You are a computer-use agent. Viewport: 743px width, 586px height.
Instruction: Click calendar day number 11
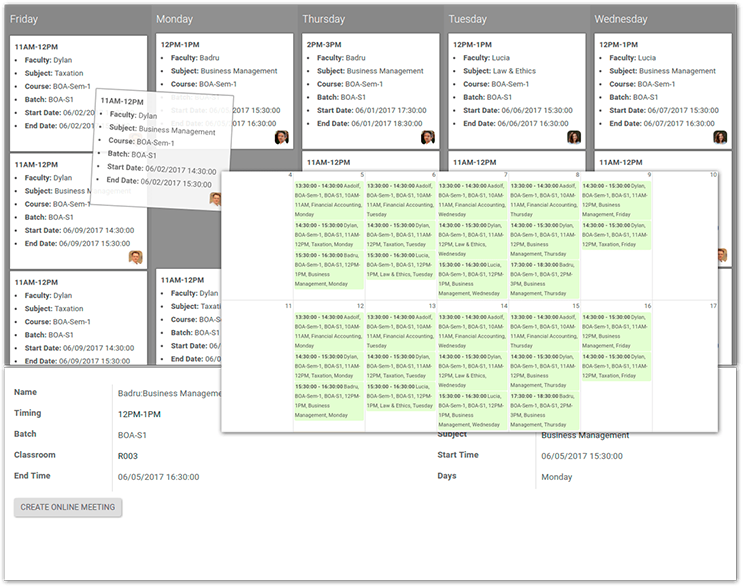pyautogui.click(x=288, y=306)
